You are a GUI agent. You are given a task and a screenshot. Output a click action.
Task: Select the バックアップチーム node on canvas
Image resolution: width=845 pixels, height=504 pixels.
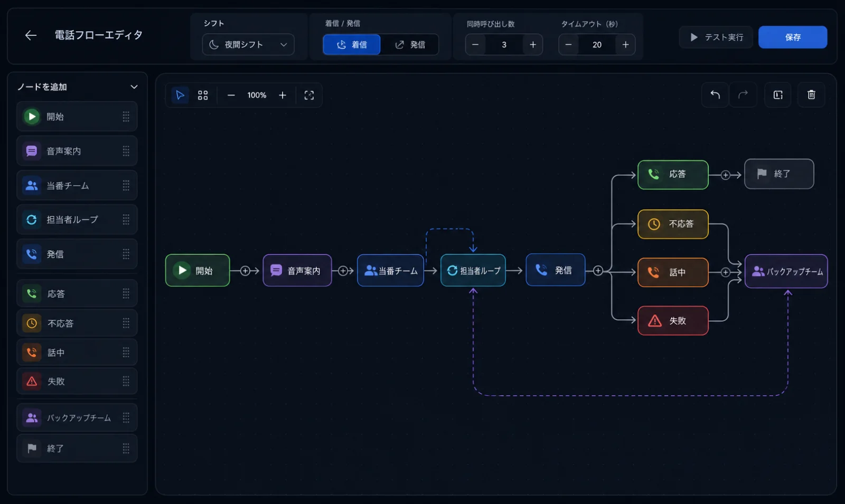(786, 271)
